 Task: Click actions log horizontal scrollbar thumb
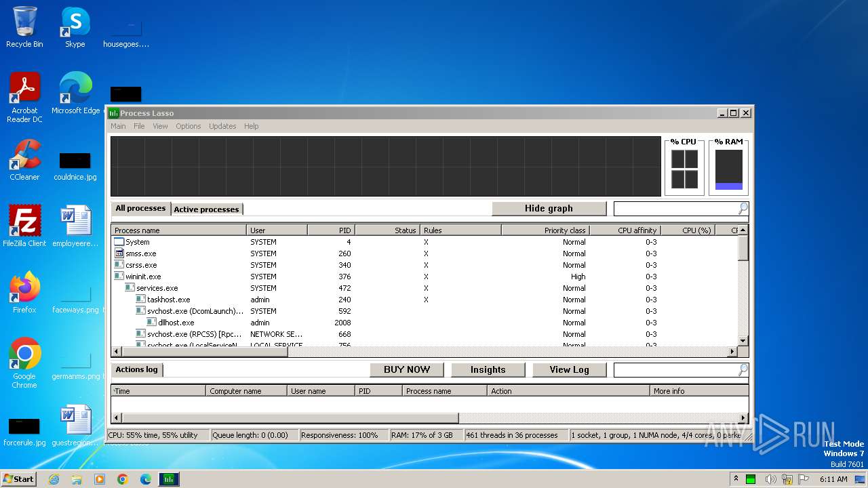click(x=290, y=418)
